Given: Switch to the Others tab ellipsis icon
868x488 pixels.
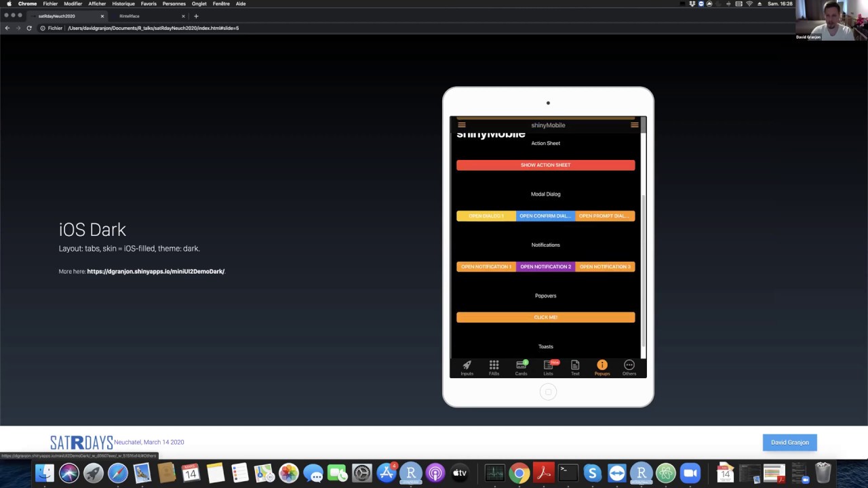Looking at the screenshot, I should point(629,365).
